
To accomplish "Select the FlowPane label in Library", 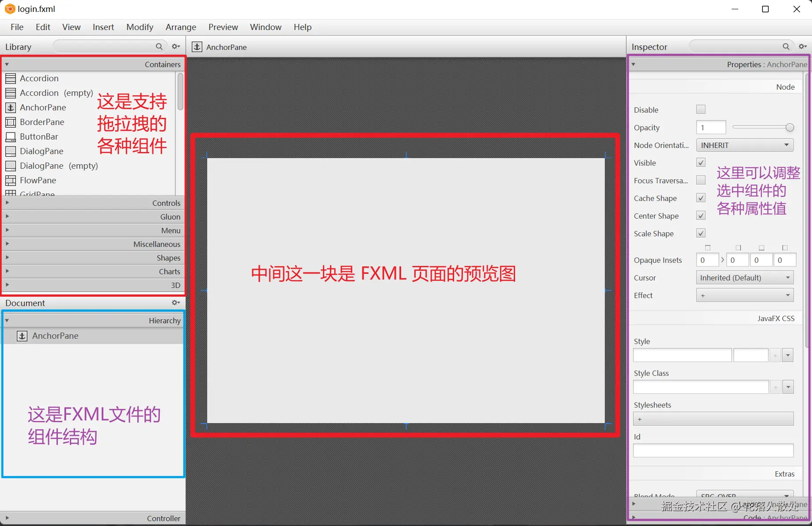I will tap(38, 180).
